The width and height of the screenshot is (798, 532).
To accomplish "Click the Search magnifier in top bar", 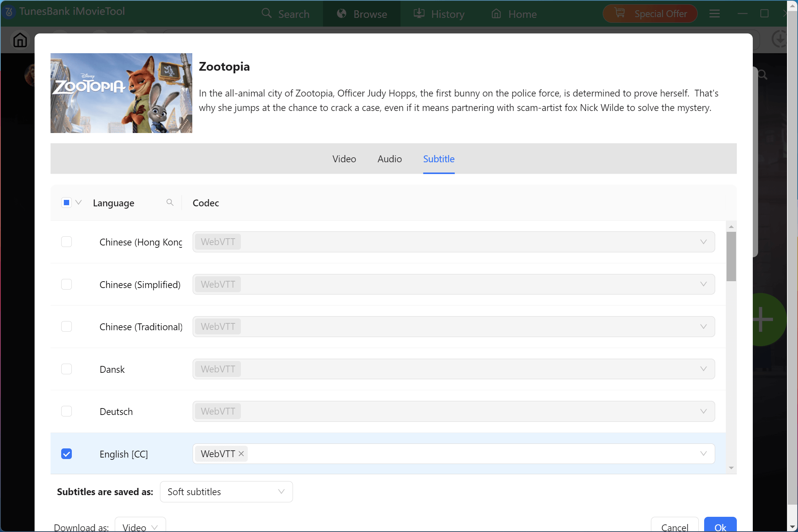I will pos(267,14).
